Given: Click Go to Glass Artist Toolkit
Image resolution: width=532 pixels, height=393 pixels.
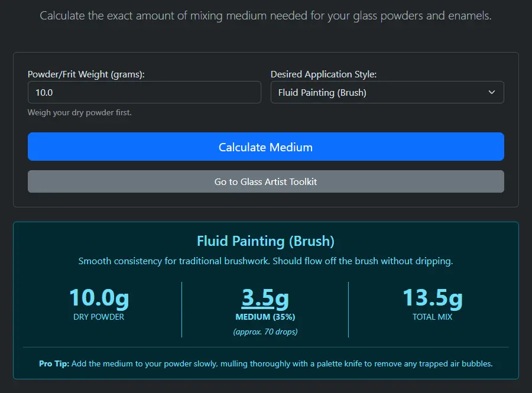Looking at the screenshot, I should click(266, 181).
